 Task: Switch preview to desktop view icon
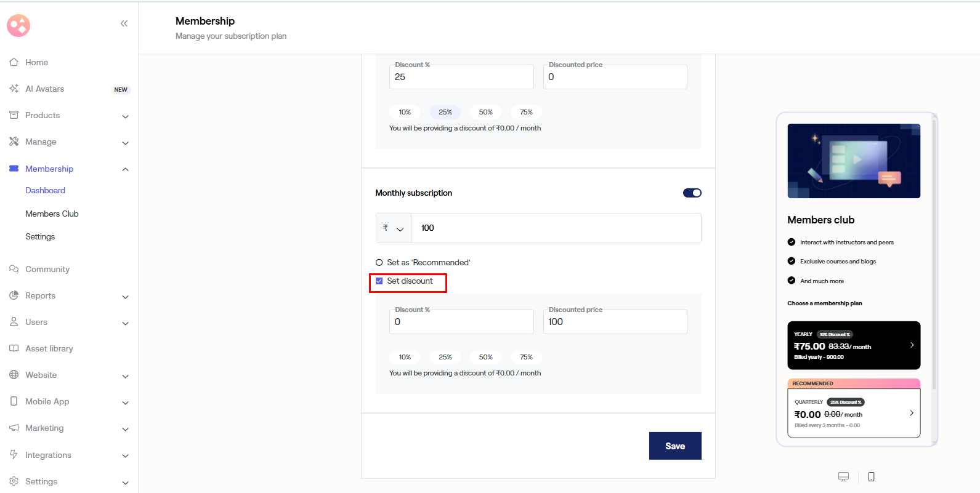(x=843, y=476)
